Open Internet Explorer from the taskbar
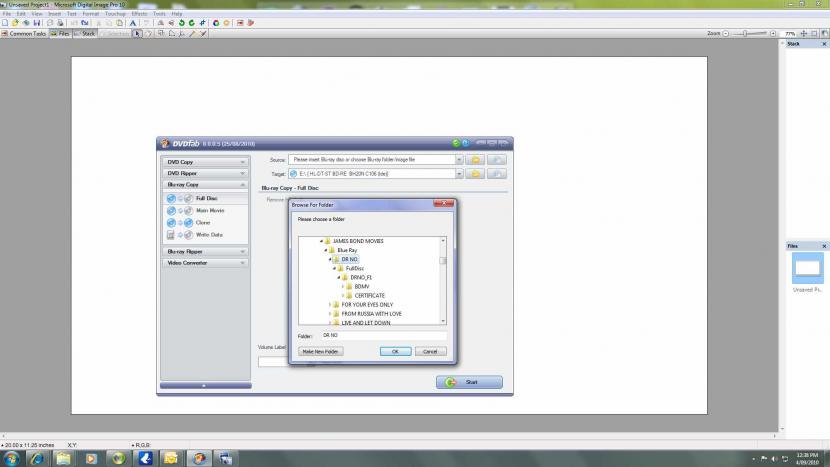830x467 pixels. pyautogui.click(x=37, y=459)
